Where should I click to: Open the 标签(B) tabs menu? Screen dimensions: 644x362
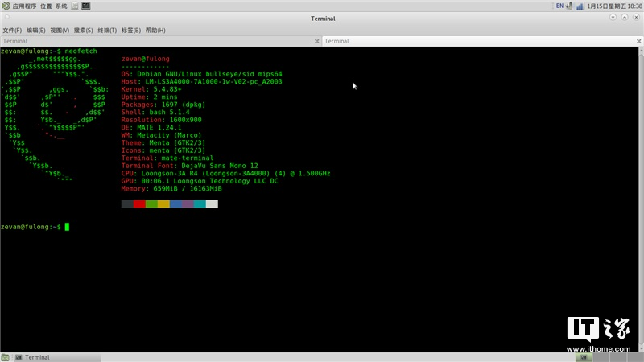(x=131, y=31)
